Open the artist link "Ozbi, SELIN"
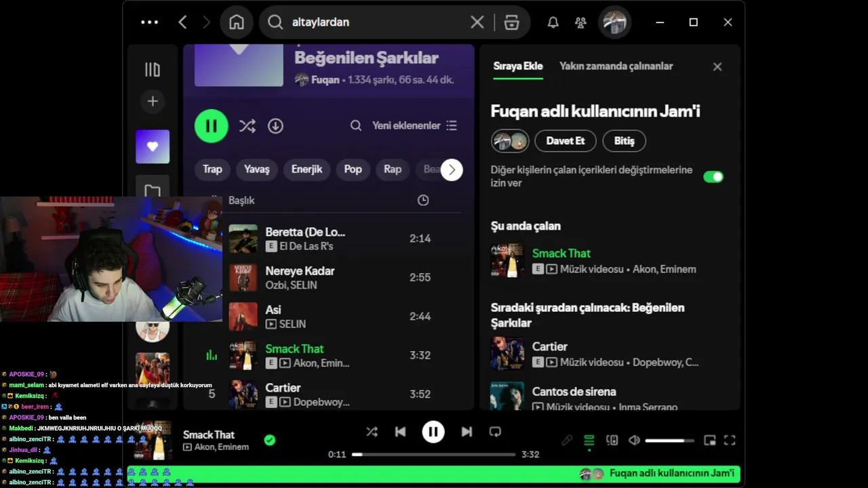 (291, 285)
